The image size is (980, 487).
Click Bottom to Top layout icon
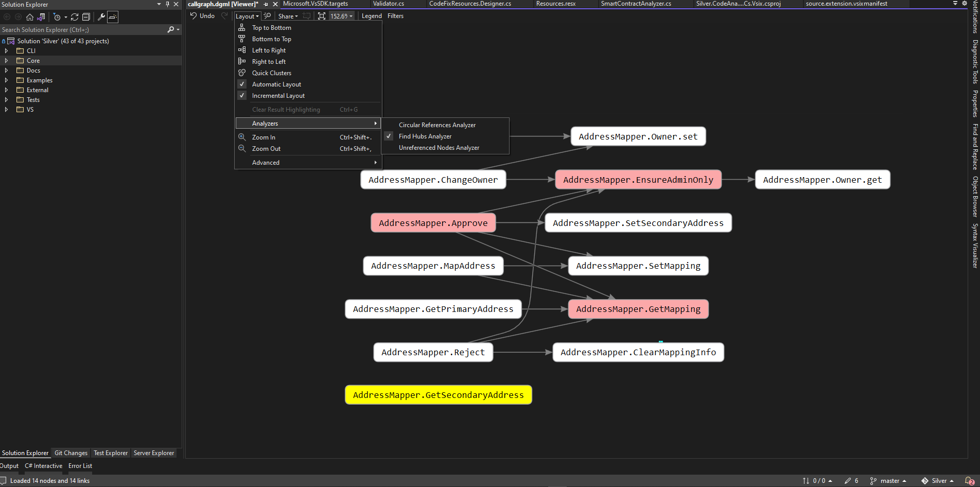(x=242, y=39)
